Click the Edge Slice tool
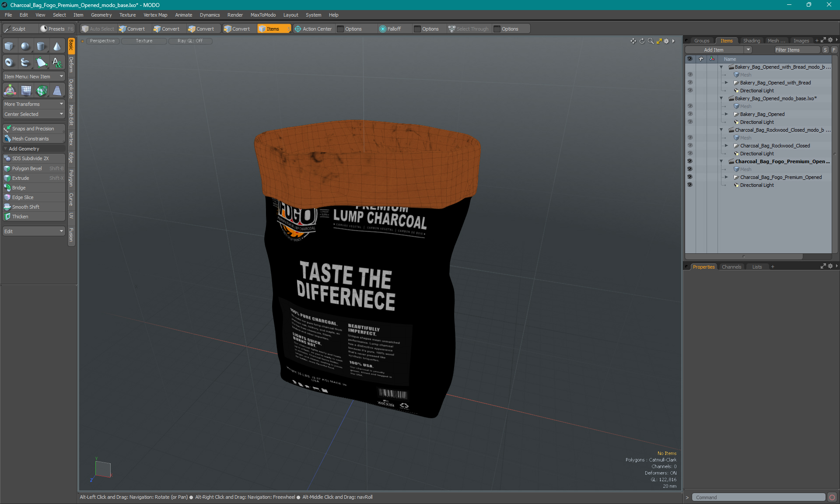 pyautogui.click(x=34, y=197)
